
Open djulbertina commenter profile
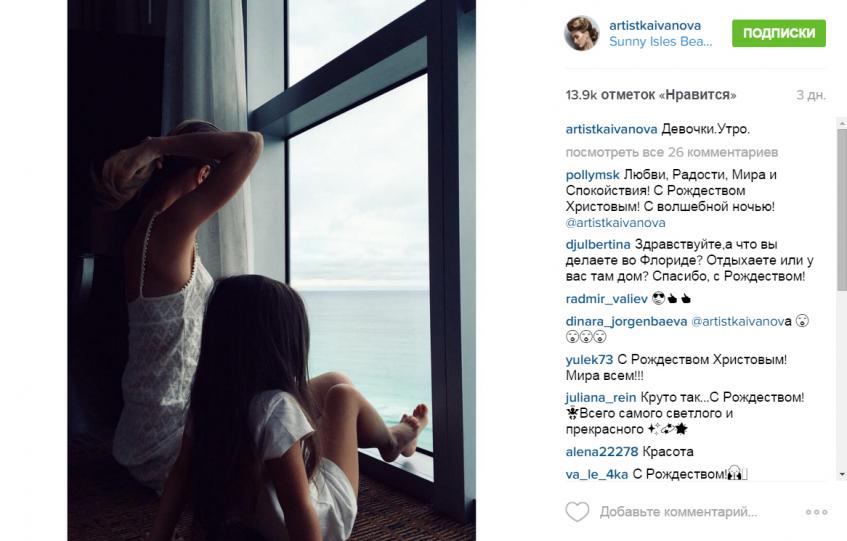[597, 245]
